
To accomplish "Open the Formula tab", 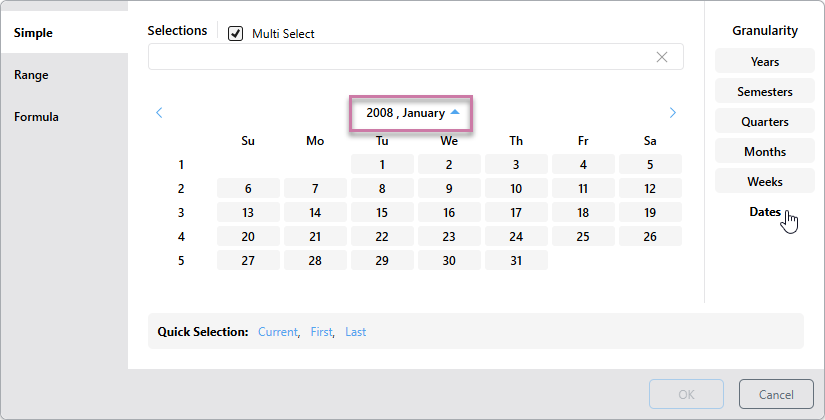I will (36, 117).
